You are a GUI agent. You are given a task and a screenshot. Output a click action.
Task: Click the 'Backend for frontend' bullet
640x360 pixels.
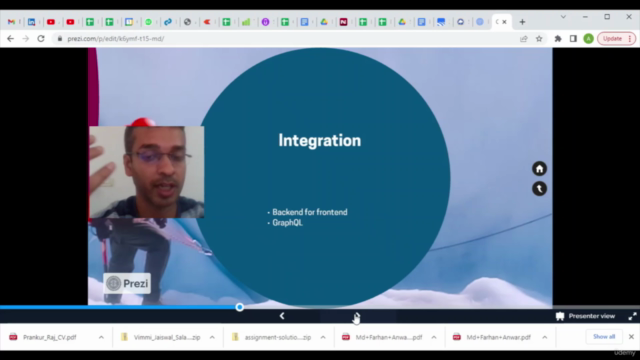pos(310,212)
